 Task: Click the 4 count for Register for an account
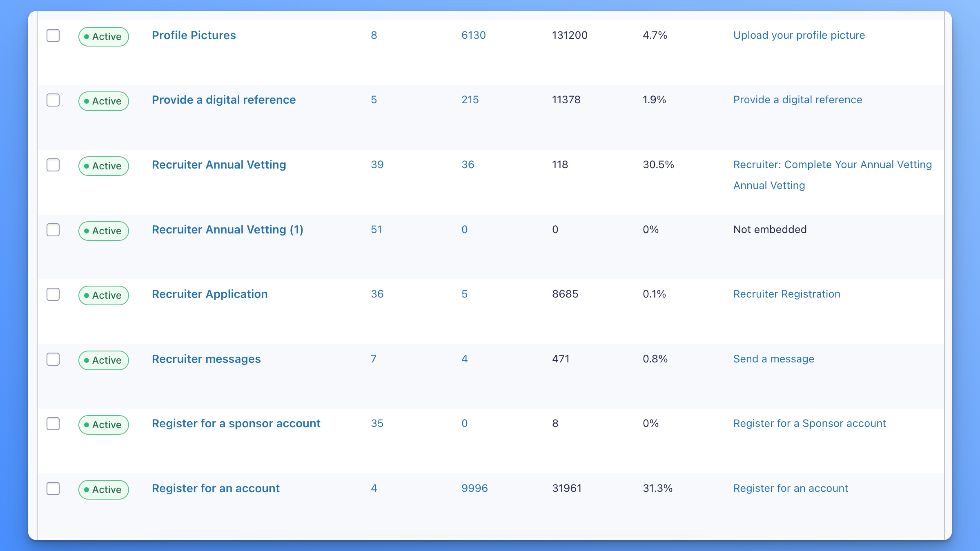(374, 488)
